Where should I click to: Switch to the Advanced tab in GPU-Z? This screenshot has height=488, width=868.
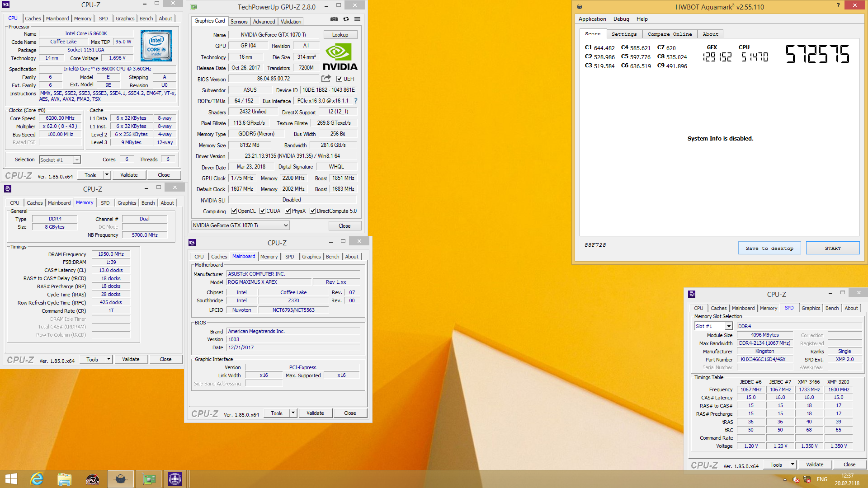(264, 22)
